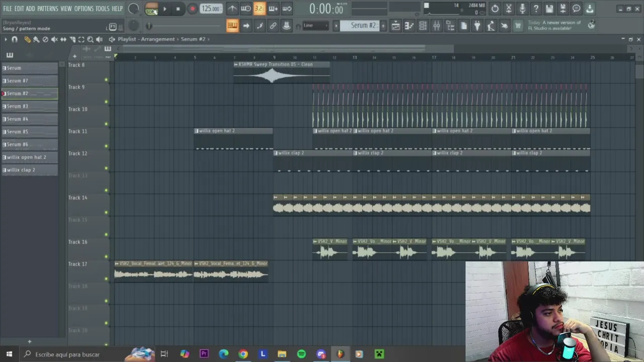Toggle step editing mode button
This screenshot has width=644, height=362.
(x=260, y=26)
